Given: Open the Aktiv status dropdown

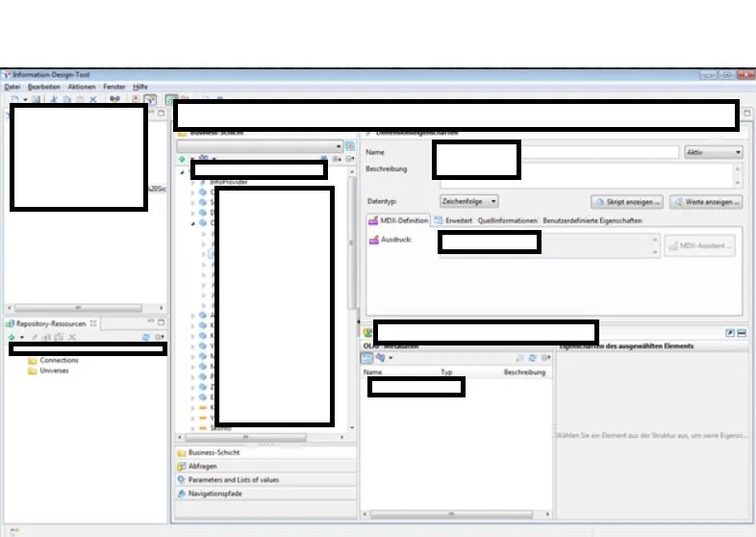Looking at the screenshot, I should coord(713,152).
